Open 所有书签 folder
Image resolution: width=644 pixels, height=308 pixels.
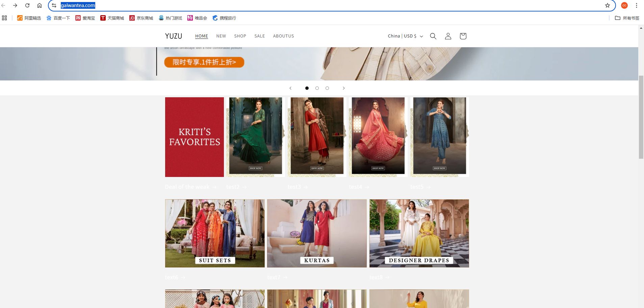[627, 18]
